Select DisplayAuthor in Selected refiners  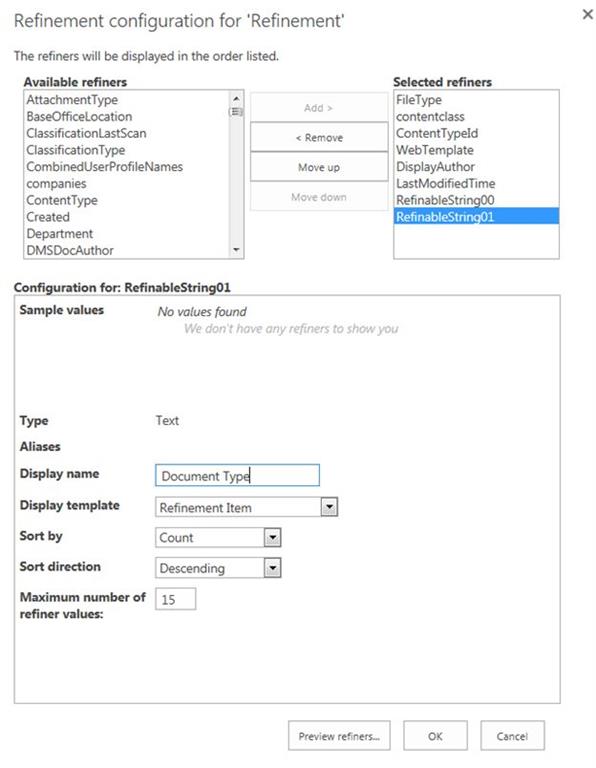(476, 167)
